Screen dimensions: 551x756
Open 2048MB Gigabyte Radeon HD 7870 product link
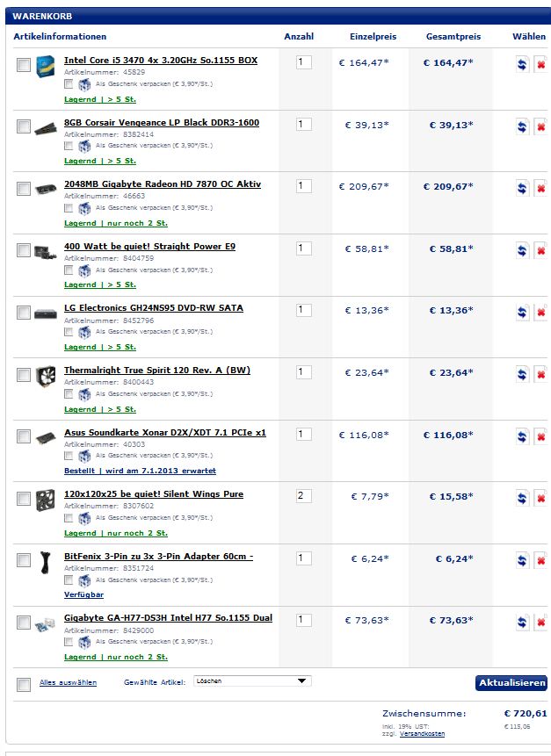tap(163, 184)
